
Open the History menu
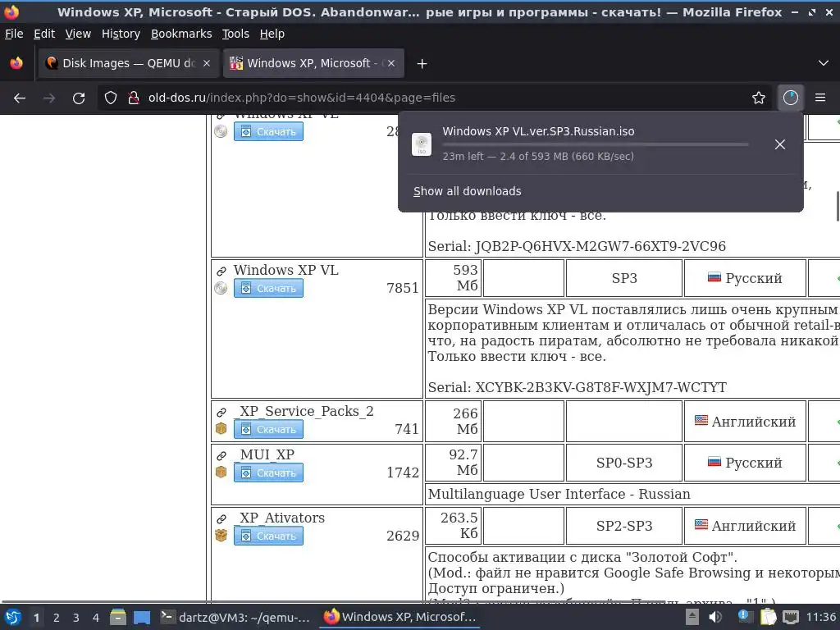(121, 34)
